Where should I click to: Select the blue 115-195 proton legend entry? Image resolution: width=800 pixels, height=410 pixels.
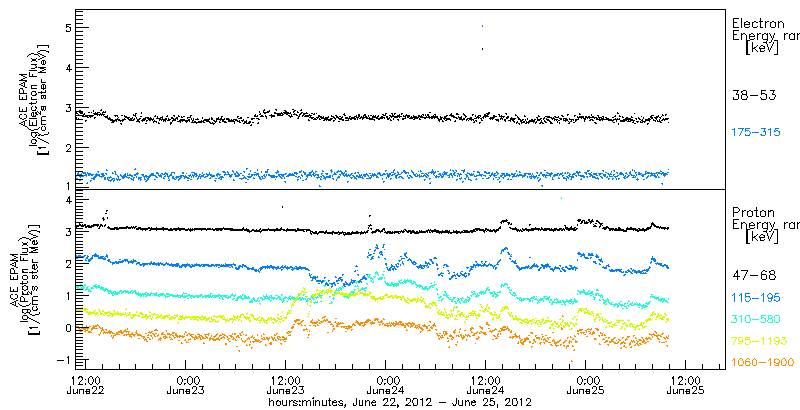[x=756, y=298]
